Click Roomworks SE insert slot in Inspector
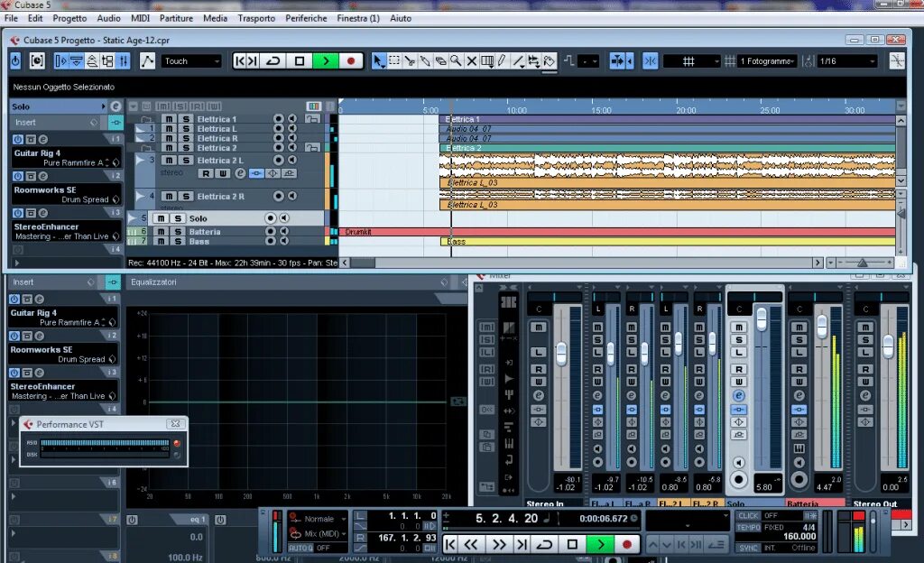Image resolution: width=924 pixels, height=563 pixels. (67, 194)
